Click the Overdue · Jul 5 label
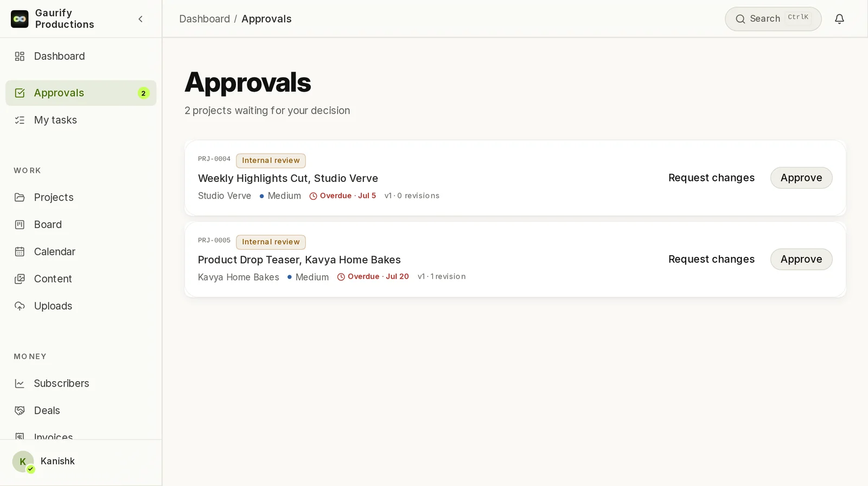Screen dimensions: 868x486 tap(343, 195)
